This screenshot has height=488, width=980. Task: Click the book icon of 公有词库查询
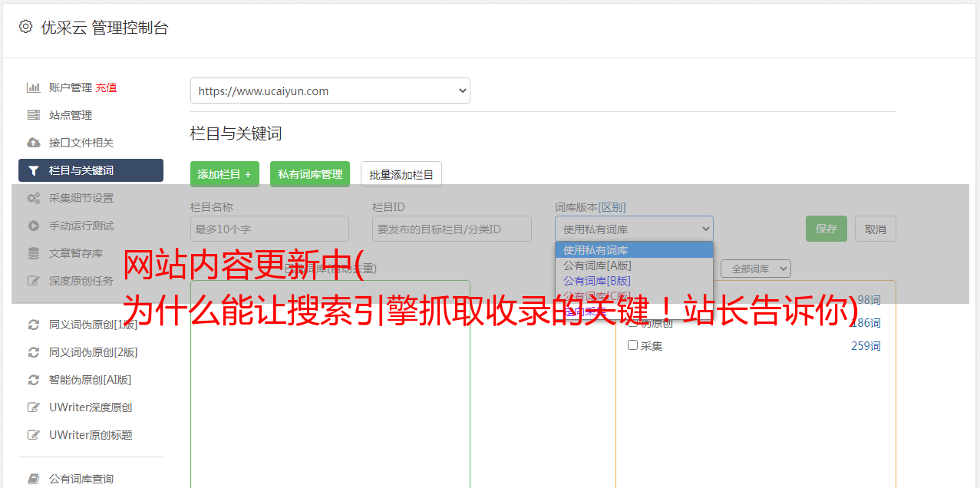[x=34, y=479]
